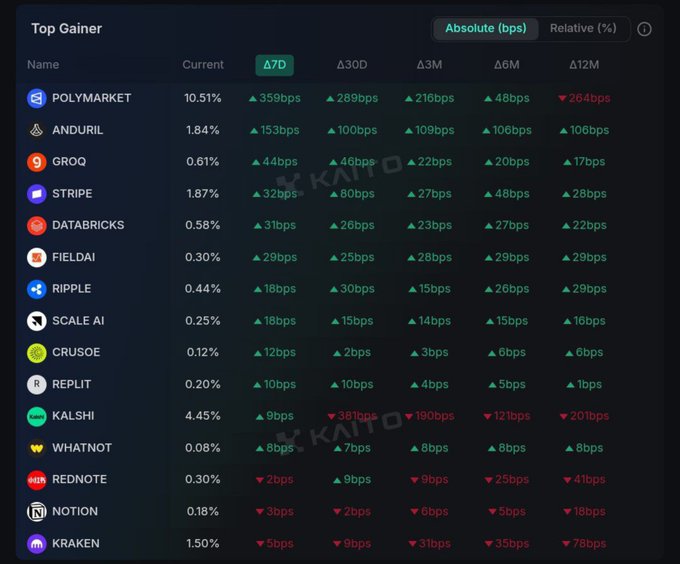Click Crusoe's 12bps 7D value
Viewport: 680px width, 564px height.
pos(275,352)
